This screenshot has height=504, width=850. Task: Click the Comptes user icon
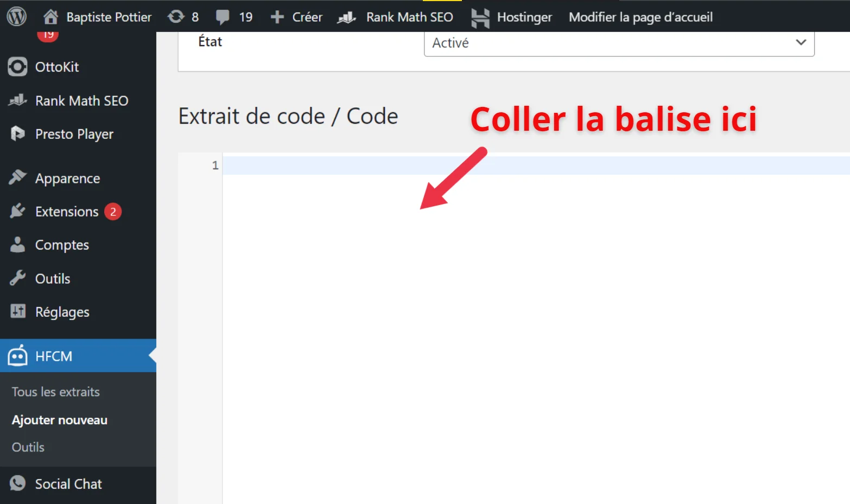click(x=17, y=245)
